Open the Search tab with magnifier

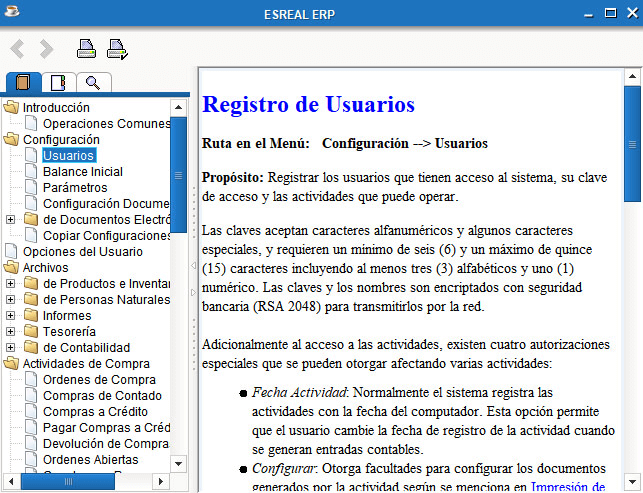pyautogui.click(x=93, y=83)
